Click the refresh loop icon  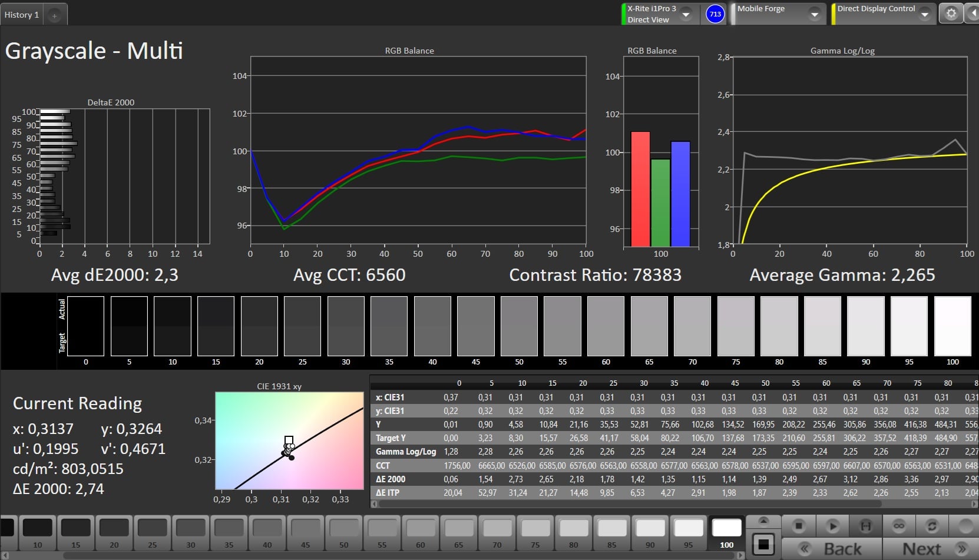click(931, 525)
